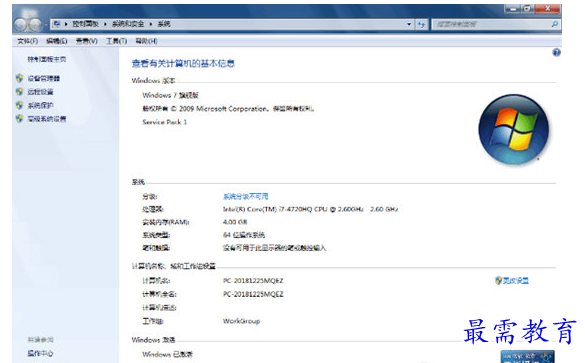
Task: Open 高级系统设置 link
Action: pyautogui.click(x=47, y=119)
